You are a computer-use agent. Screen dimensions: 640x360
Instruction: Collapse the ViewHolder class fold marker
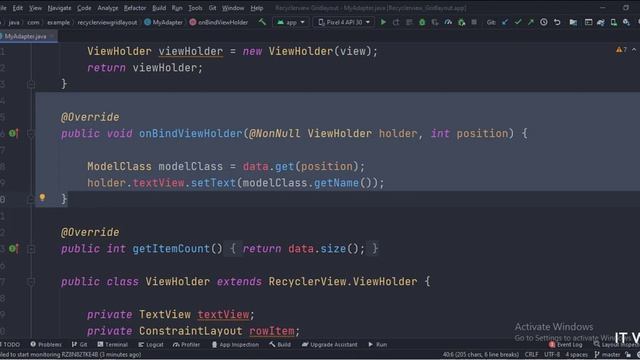(31, 282)
